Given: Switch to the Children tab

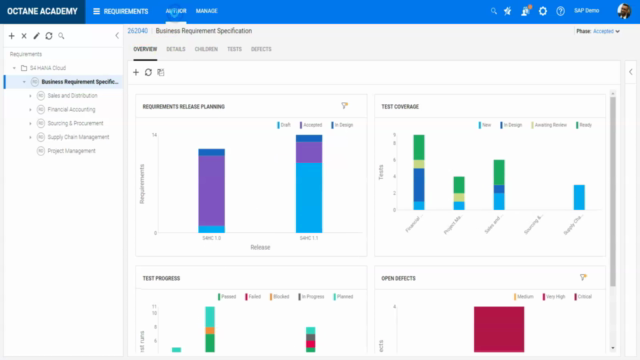Looking at the screenshot, I should coord(206,49).
